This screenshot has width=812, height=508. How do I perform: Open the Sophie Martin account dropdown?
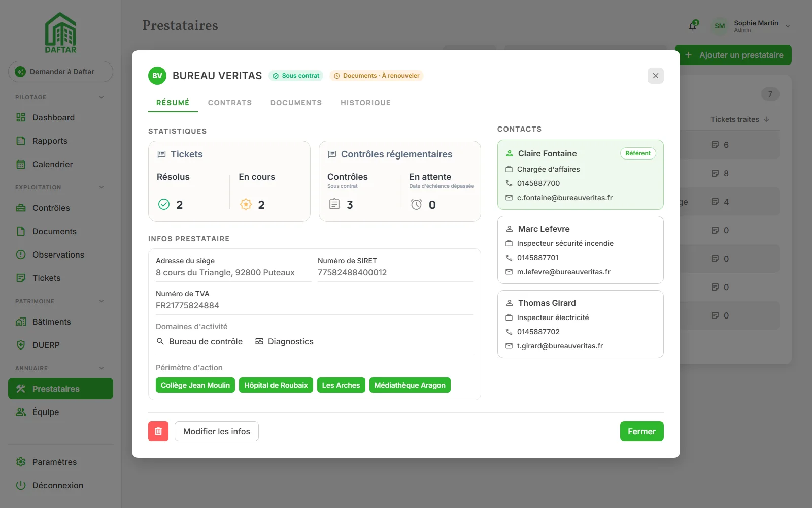[x=788, y=26]
